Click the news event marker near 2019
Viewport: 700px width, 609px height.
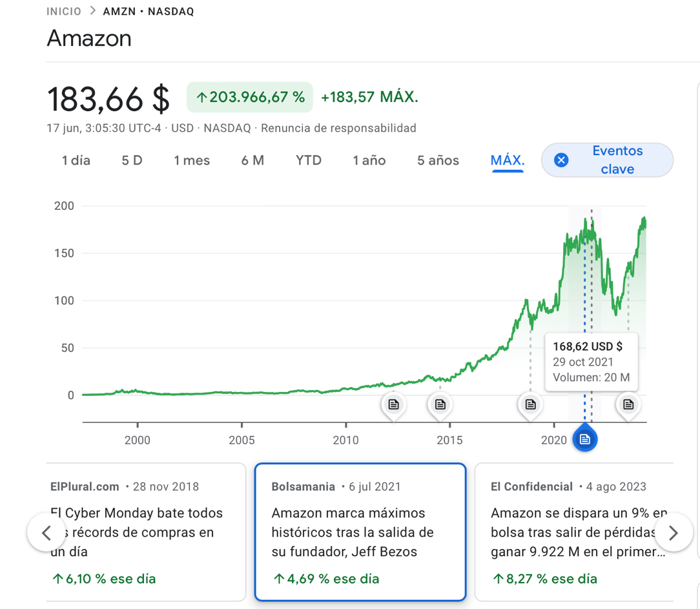[530, 405]
